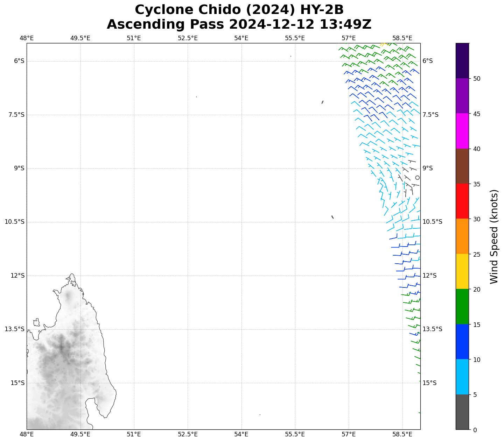Image resolution: width=504 pixels, height=442 pixels.
Task: Click the "Wind Speed (knots)" colorbar label
Action: point(494,236)
